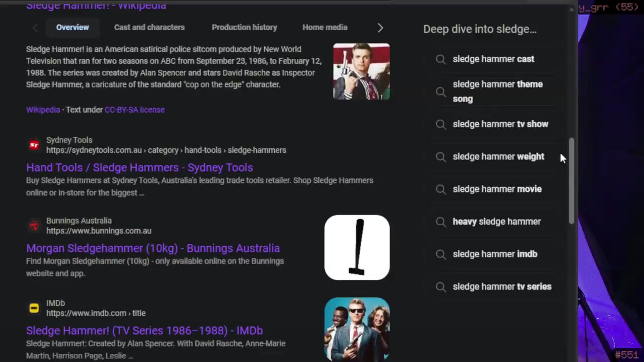
Task: Click the 'Sydney Tools' site name
Action: [x=69, y=140]
